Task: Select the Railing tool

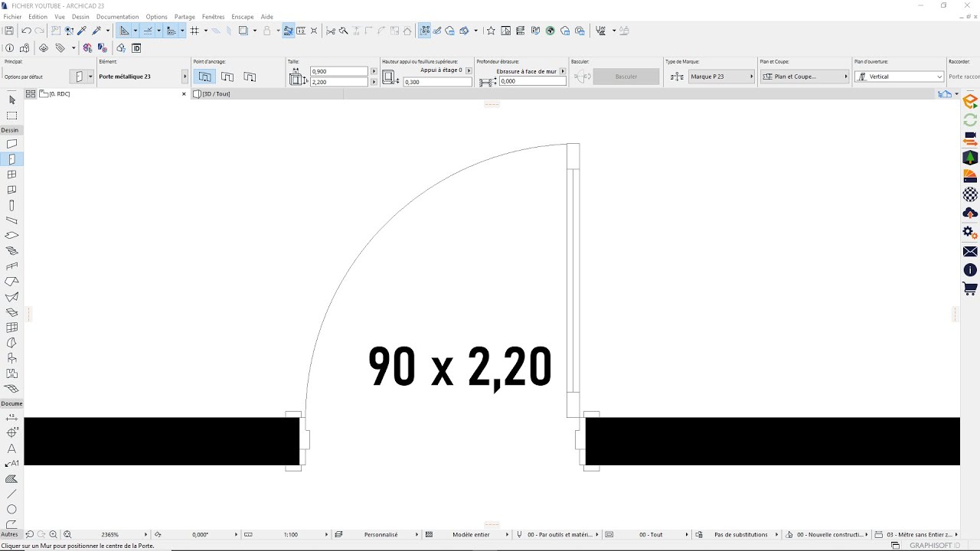Action: 11,266
